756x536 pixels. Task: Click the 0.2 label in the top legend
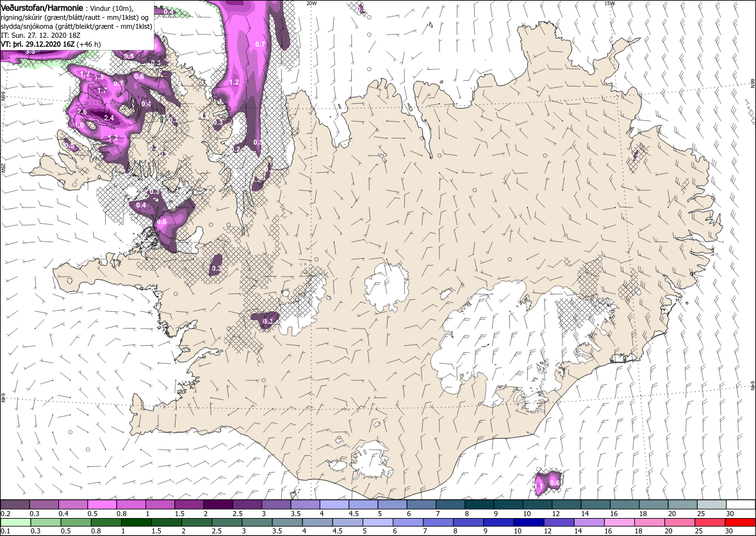coord(5,514)
